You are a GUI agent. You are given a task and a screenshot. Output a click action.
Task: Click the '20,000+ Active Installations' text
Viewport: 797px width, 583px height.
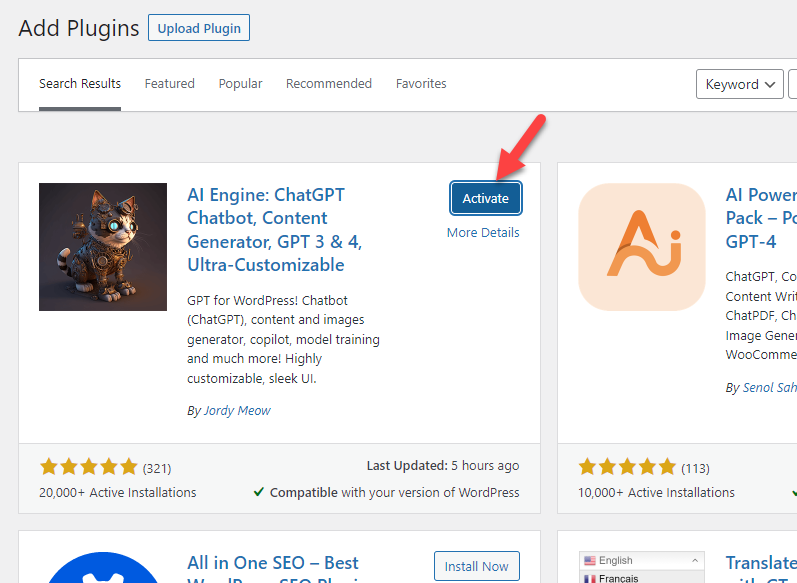point(117,493)
